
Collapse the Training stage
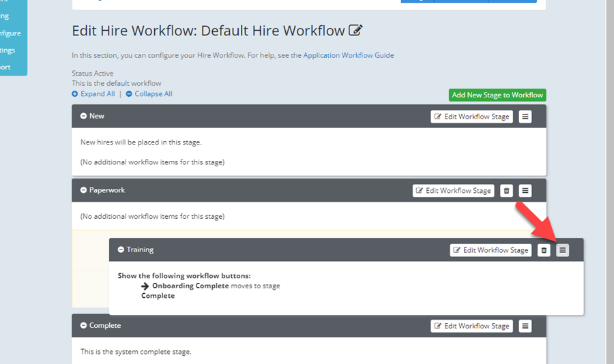[121, 249]
